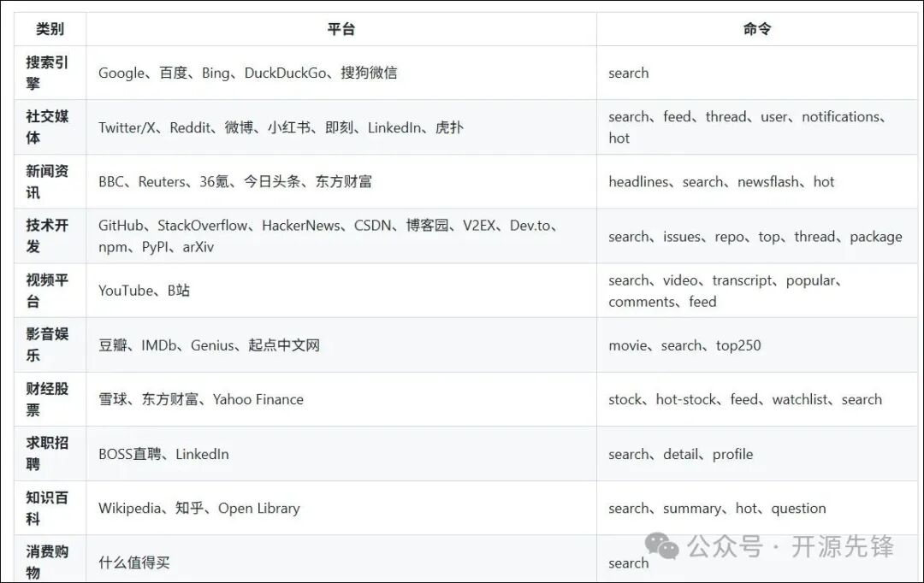924x583 pixels.
Task: Click the YouTube label under 视频平台
Action: 126,289
